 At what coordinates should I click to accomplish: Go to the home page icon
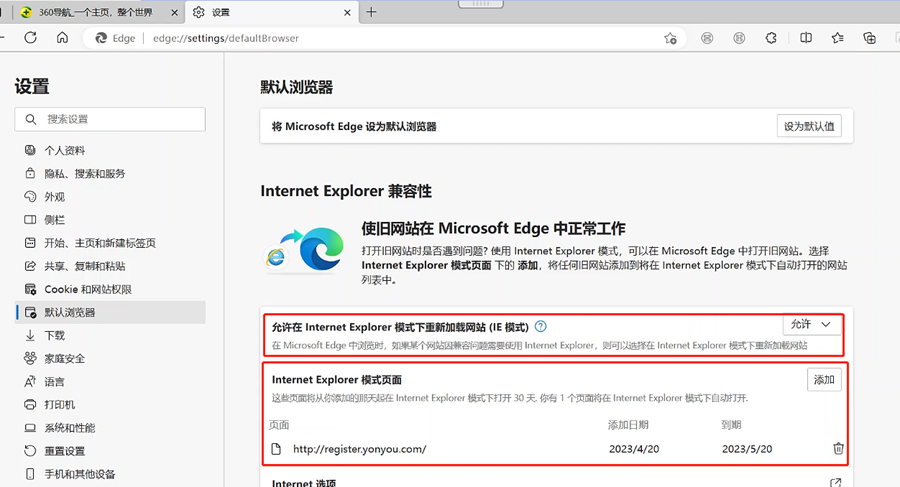[x=62, y=38]
